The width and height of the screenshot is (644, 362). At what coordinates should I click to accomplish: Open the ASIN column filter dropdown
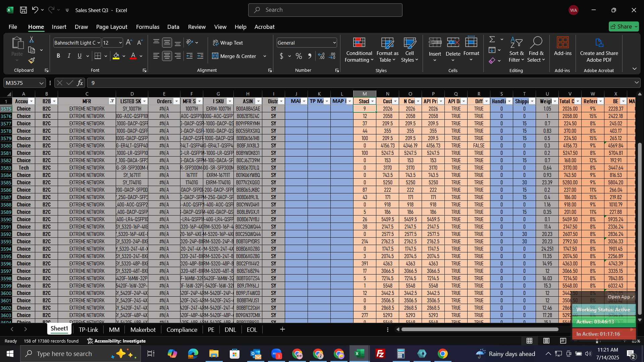[258, 101]
